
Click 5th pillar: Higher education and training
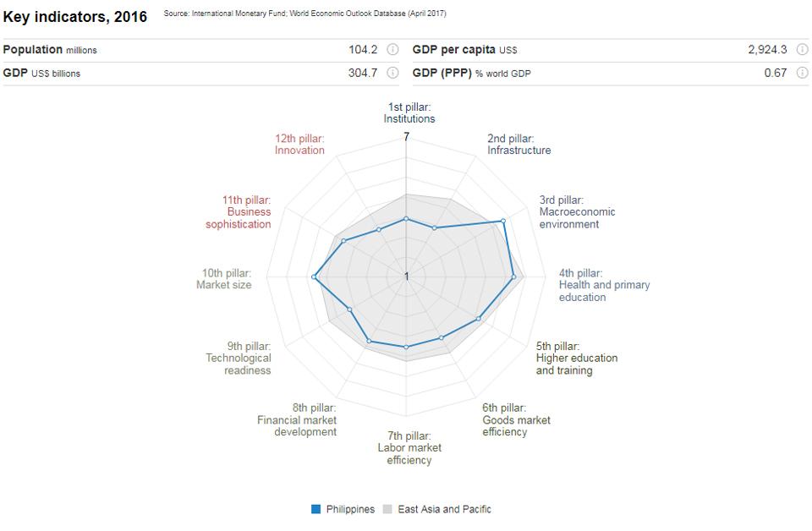tap(576, 358)
